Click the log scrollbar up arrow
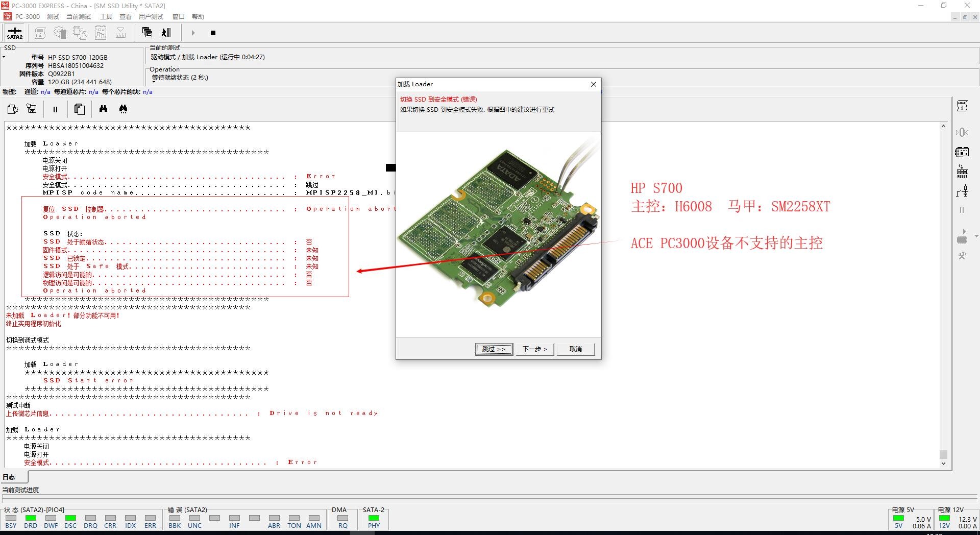Image resolution: width=980 pixels, height=535 pixels. pyautogui.click(x=943, y=126)
